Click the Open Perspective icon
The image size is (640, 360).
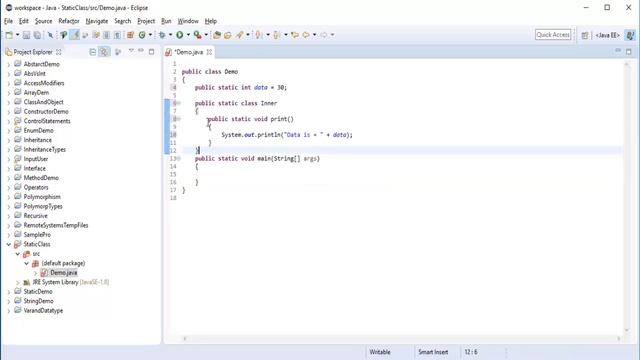point(584,36)
